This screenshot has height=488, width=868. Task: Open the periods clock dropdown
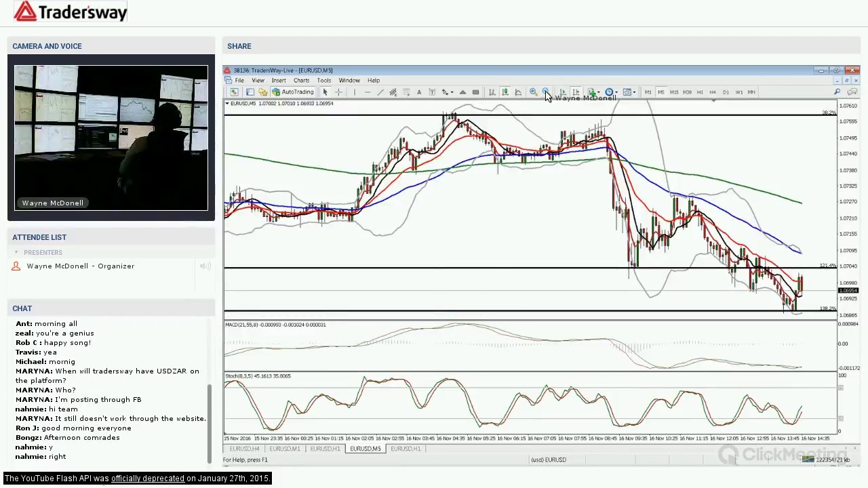click(611, 91)
